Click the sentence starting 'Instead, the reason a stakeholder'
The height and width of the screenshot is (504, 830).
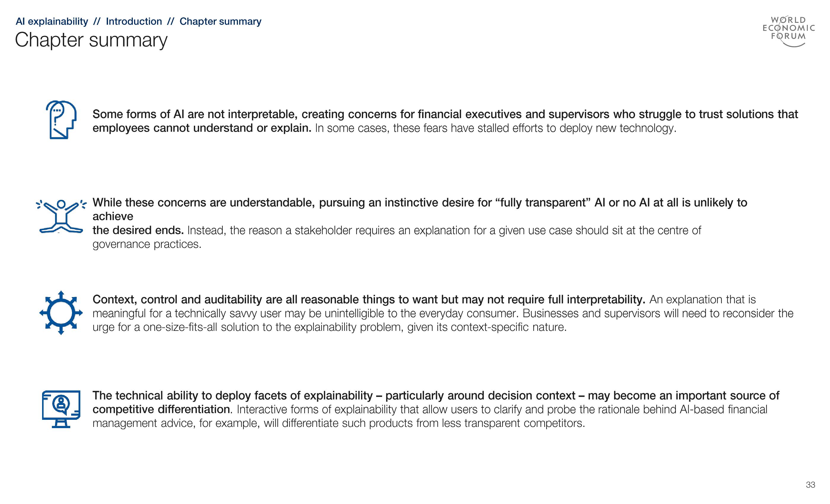(x=444, y=230)
